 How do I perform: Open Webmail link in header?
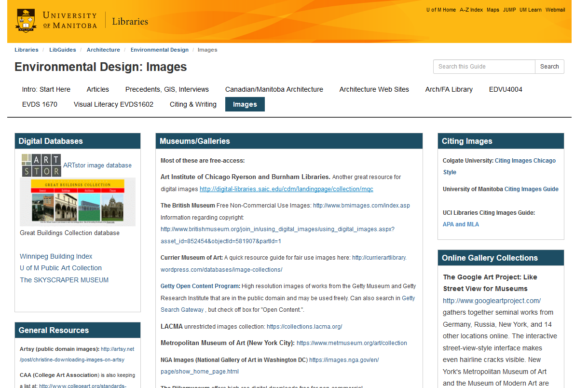[x=555, y=10]
